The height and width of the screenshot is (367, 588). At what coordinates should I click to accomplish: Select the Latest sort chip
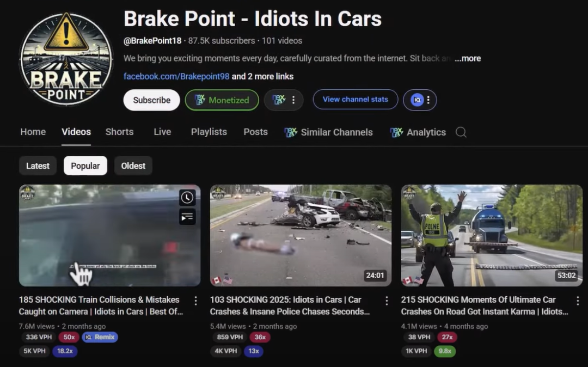coord(38,166)
